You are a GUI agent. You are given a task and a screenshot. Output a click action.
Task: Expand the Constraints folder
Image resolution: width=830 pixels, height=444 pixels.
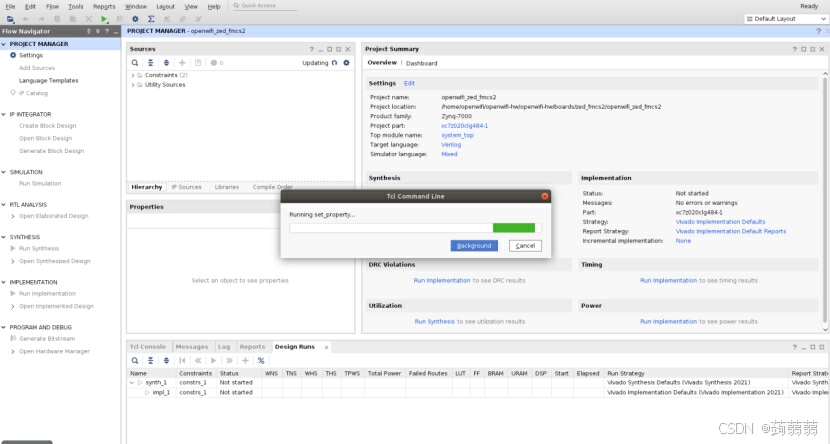(x=133, y=75)
